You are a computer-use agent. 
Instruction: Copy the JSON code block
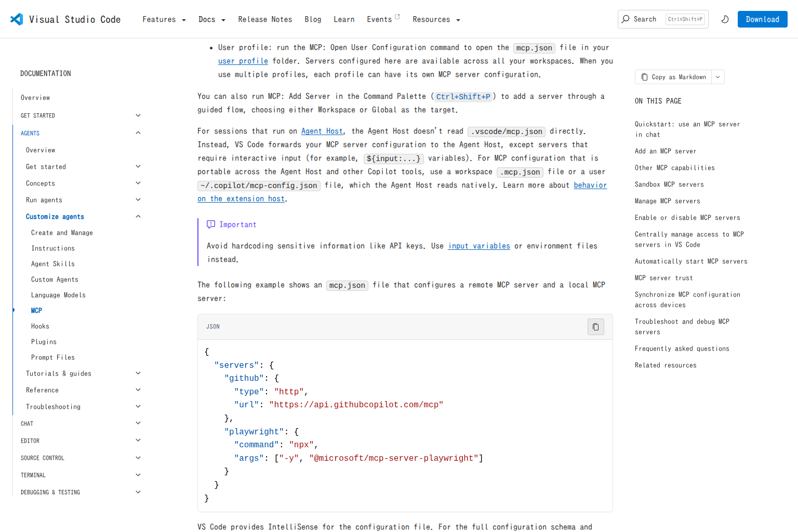[596, 327]
